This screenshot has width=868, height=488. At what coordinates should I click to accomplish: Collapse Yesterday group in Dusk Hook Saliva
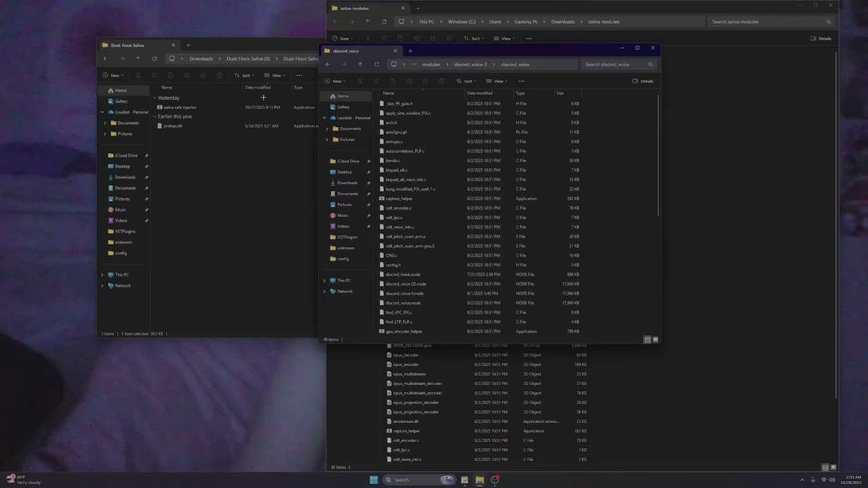tap(155, 98)
